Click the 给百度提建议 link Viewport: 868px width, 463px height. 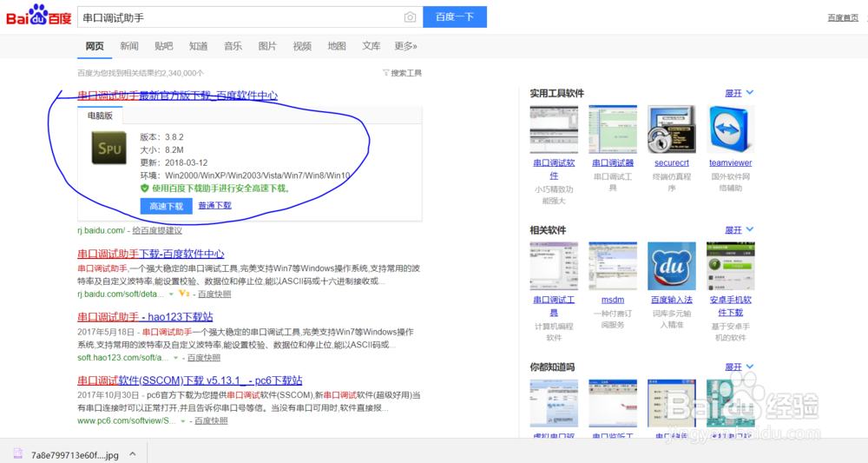tap(157, 230)
